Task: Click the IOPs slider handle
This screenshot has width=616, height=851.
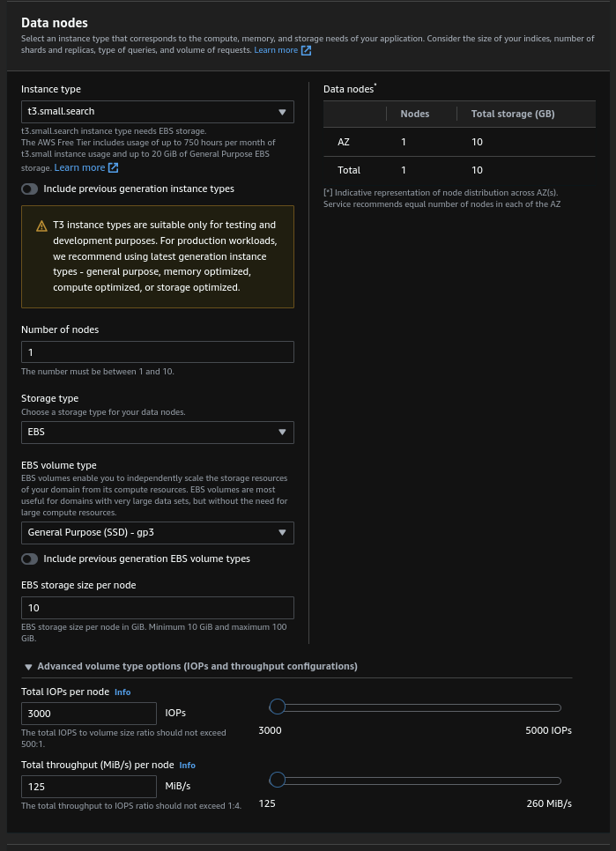Action: (x=278, y=707)
